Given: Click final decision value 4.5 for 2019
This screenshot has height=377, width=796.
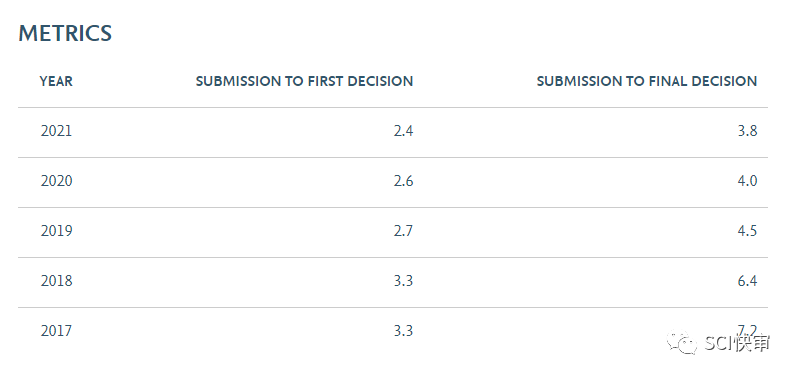Looking at the screenshot, I should 748,231.
